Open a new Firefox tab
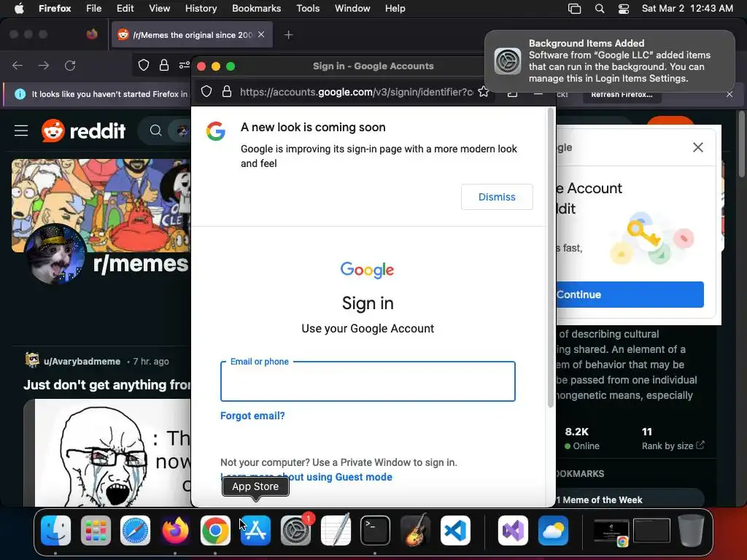Viewport: 747px width, 560px height. coord(288,35)
